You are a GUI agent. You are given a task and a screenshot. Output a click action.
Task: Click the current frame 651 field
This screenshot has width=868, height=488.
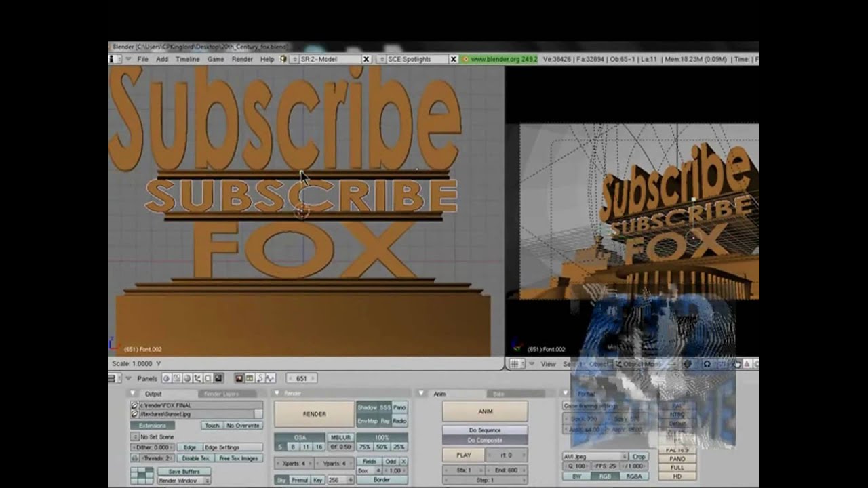coord(302,378)
